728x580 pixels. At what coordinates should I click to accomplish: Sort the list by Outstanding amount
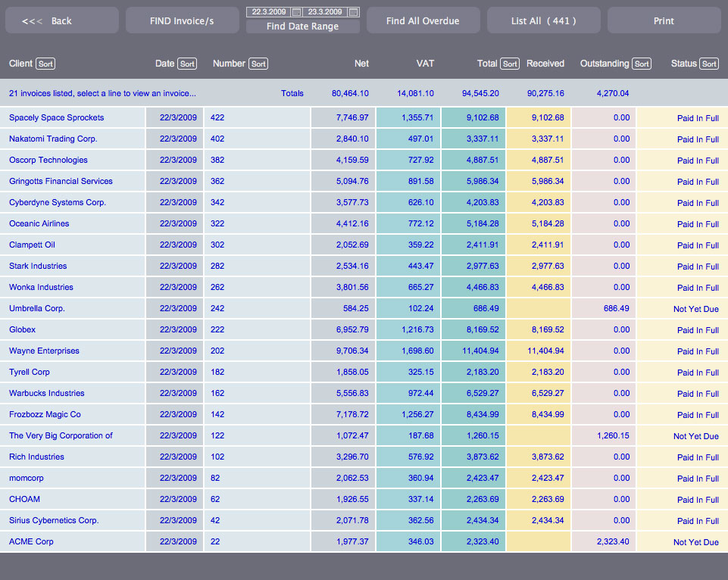pos(642,64)
